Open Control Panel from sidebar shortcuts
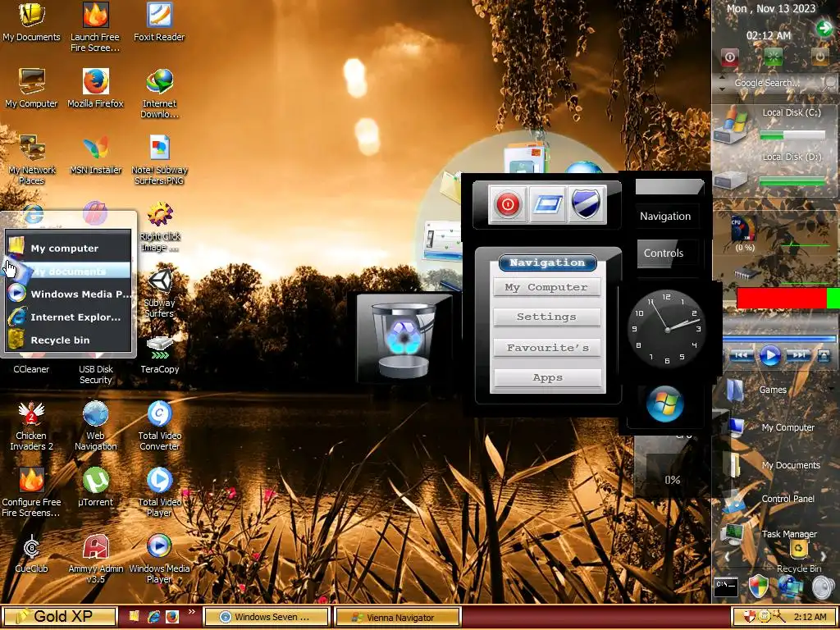The image size is (840, 630). point(769,500)
